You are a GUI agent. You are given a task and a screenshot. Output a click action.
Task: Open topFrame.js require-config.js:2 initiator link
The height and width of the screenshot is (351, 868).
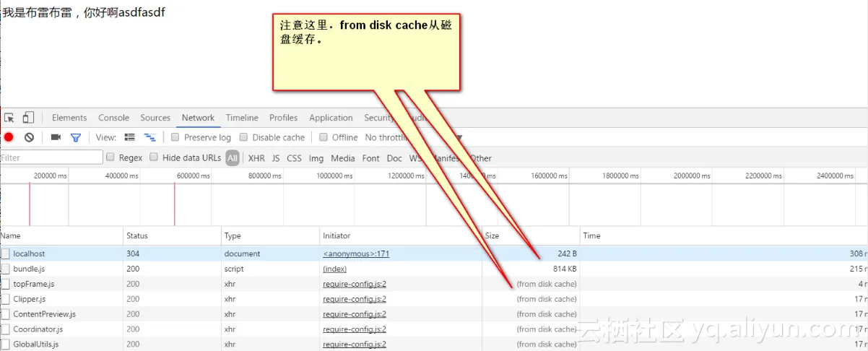355,284
